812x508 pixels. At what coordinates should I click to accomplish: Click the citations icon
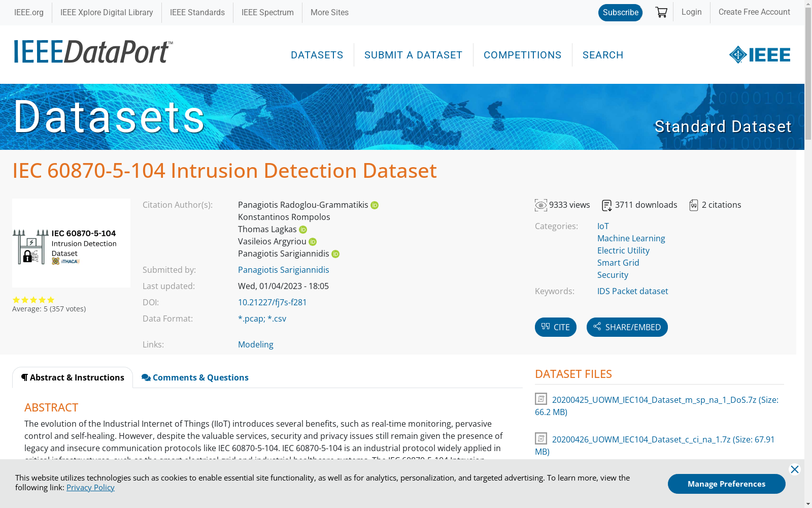[x=694, y=205]
